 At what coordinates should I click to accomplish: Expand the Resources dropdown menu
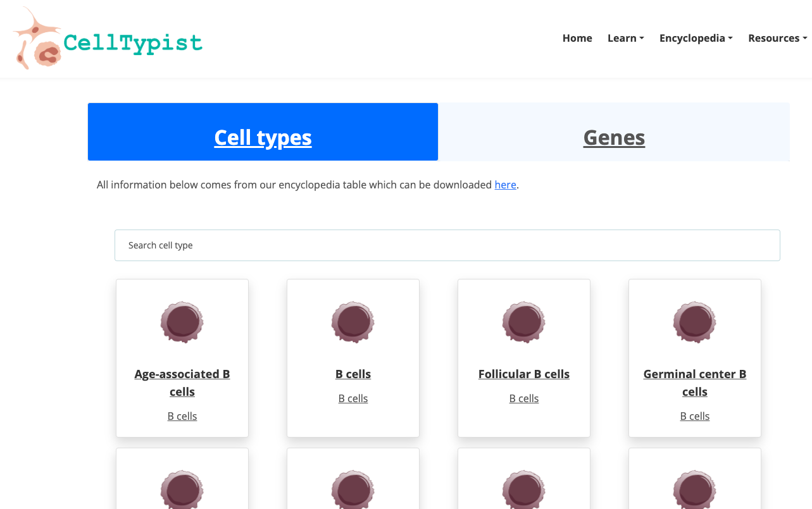coord(777,38)
